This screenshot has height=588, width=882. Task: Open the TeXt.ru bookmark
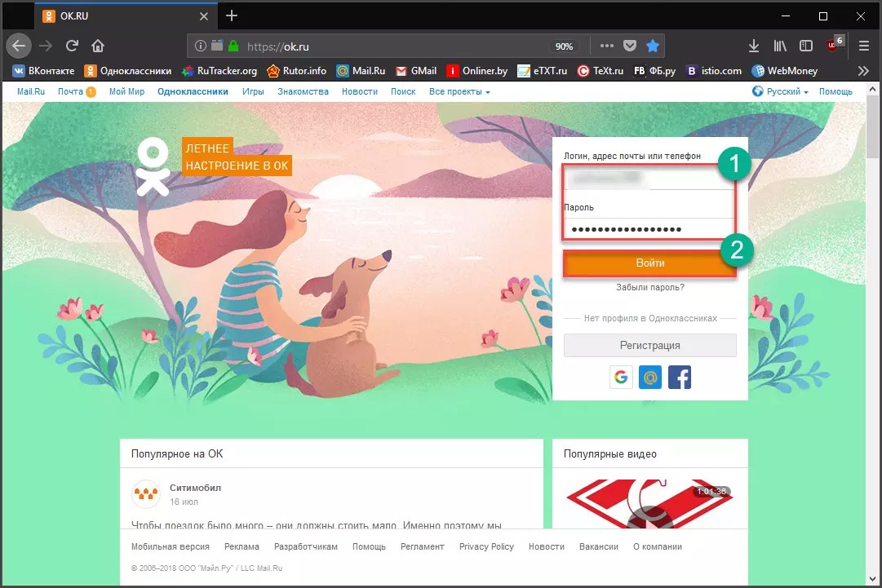pyautogui.click(x=601, y=71)
